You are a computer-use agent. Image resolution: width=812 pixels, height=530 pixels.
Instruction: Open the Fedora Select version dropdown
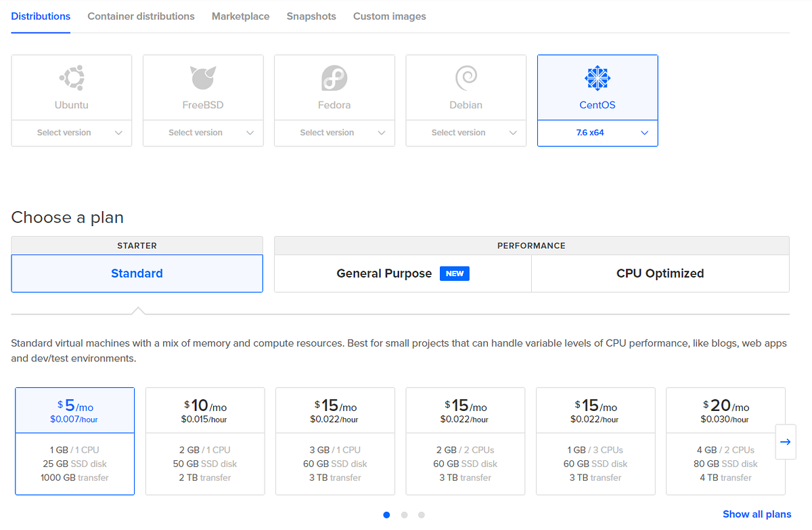(x=334, y=133)
